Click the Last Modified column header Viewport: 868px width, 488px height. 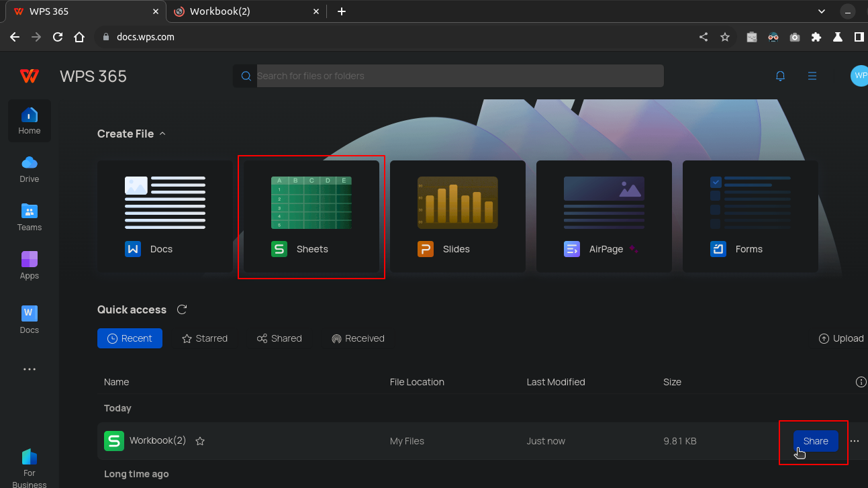556,382
